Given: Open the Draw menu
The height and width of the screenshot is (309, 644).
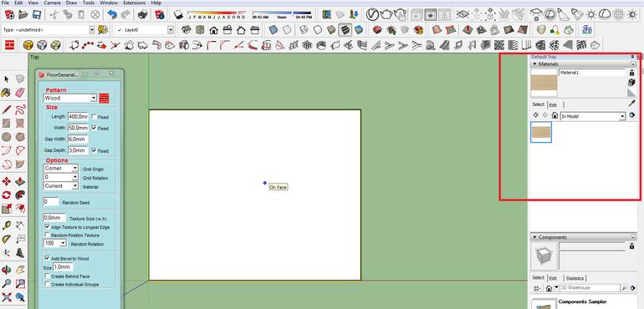Looking at the screenshot, I should tap(71, 3).
